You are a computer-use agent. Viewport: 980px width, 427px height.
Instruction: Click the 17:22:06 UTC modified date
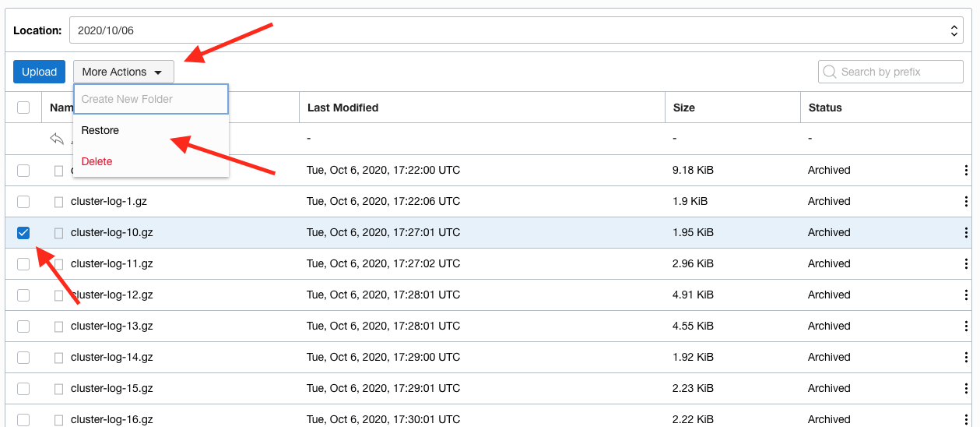coord(384,201)
